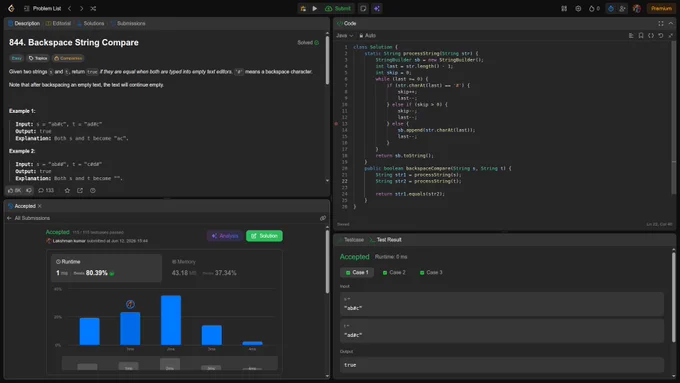
Task: Copy the submission link icon
Action: pyautogui.click(x=323, y=218)
